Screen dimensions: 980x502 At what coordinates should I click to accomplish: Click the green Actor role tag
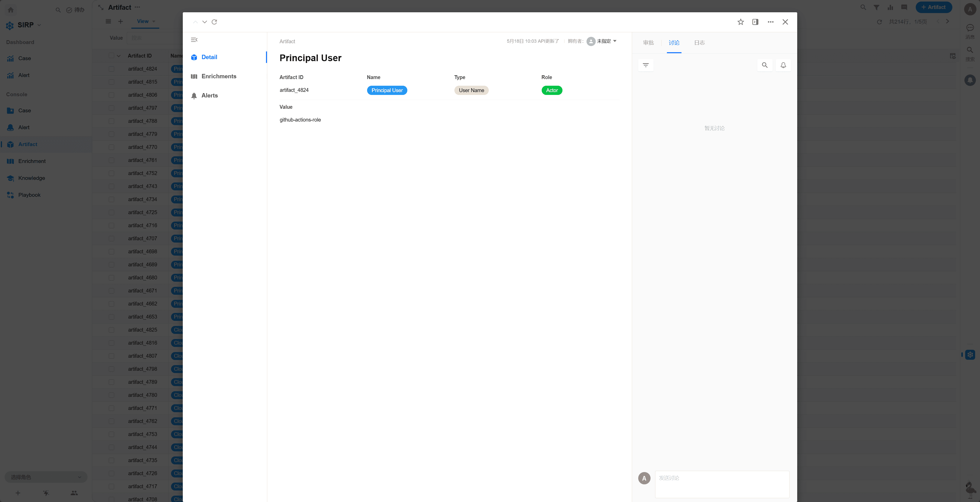point(552,90)
